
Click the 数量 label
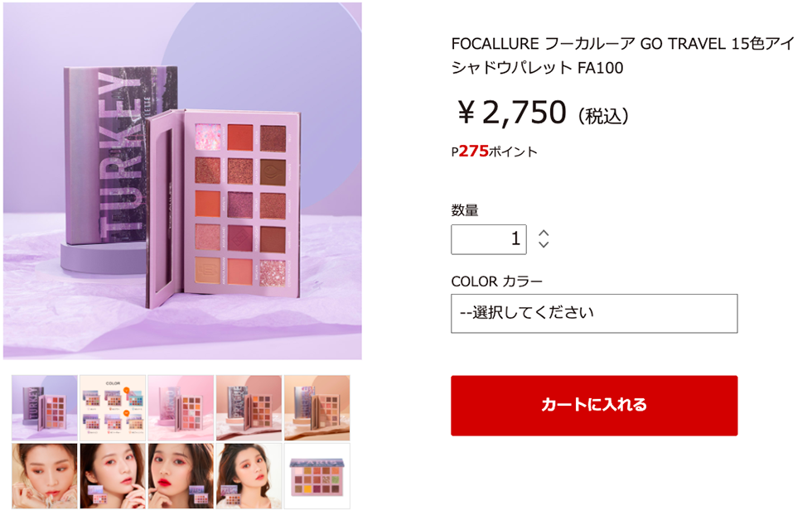pyautogui.click(x=465, y=210)
